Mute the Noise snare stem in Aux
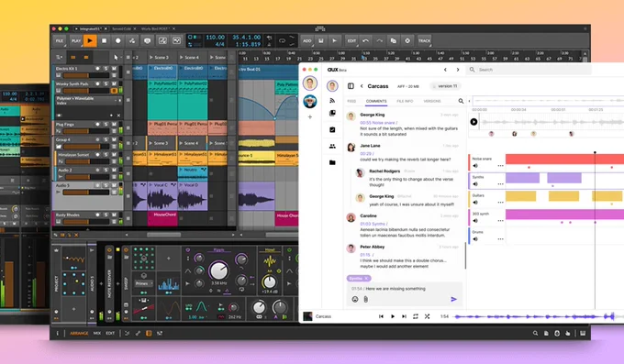The height and width of the screenshot is (364, 624). tap(475, 166)
